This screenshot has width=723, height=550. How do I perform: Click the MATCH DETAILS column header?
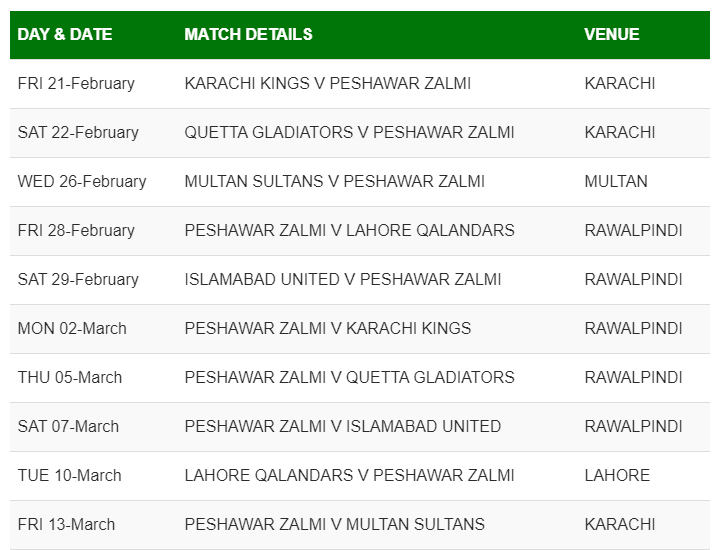248,34
